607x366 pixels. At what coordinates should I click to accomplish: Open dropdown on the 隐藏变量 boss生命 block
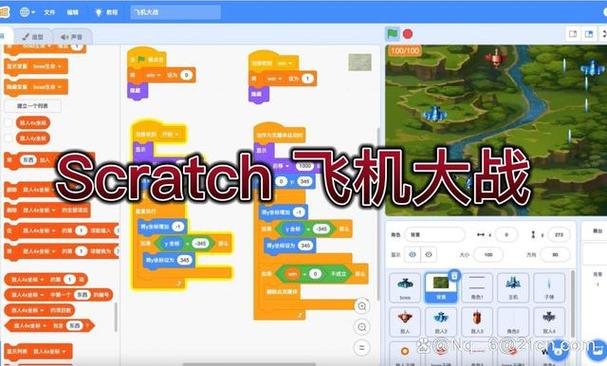click(x=60, y=87)
